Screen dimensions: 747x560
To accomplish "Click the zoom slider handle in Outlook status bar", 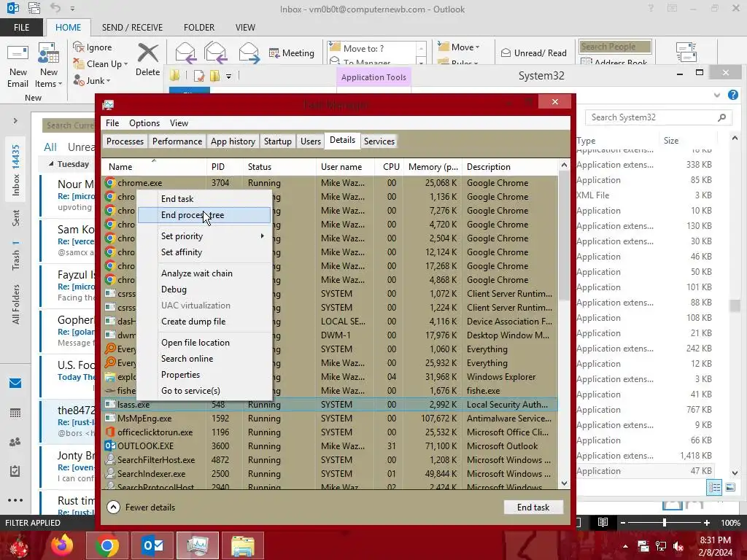I will [665, 522].
